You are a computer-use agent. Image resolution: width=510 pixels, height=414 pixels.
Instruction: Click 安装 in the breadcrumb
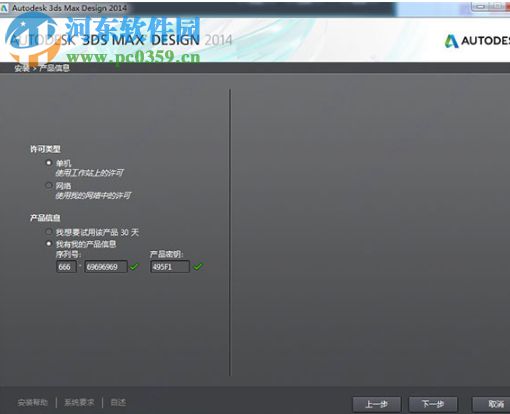[22, 68]
